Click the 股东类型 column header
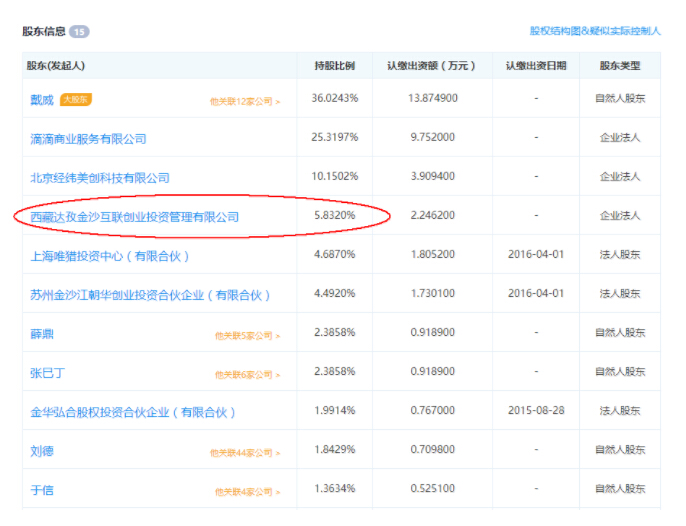This screenshot has height=526, width=686. click(619, 66)
